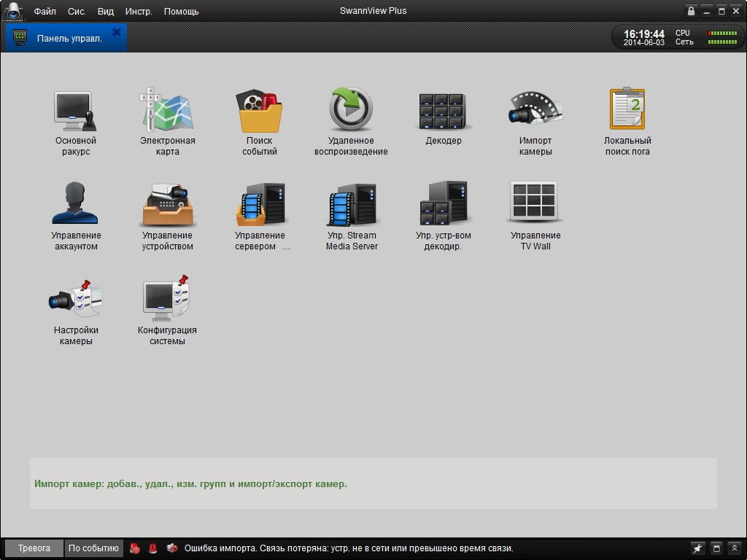The image size is (747, 560).
Task: Open Поиск событий event search
Action: (259, 122)
